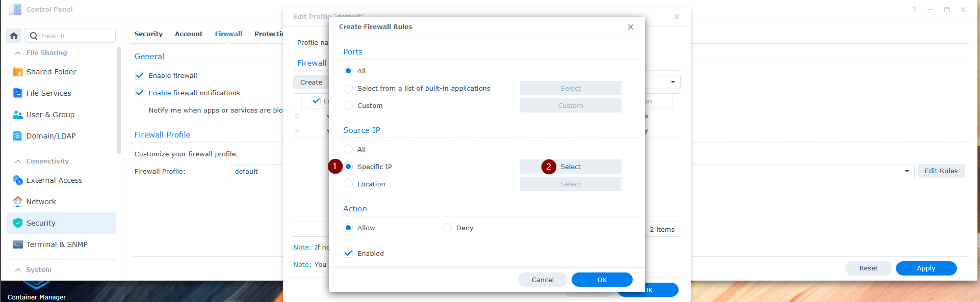The image size is (980, 302).
Task: Open Shared Folder from sidebar icon
Action: 17,72
